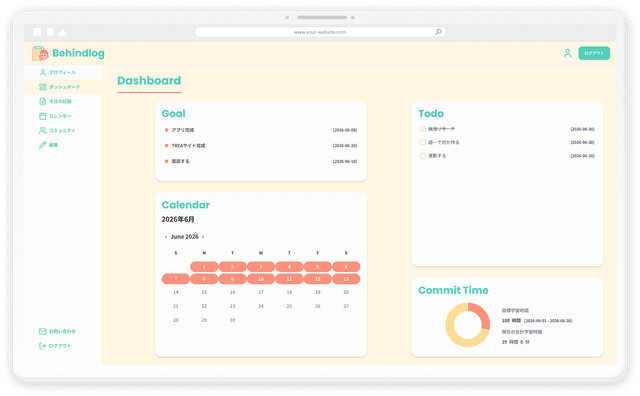Viewport: 640px width, 396px height.
Task: Click the sidebar ログアウト exit icon
Action: click(42, 346)
